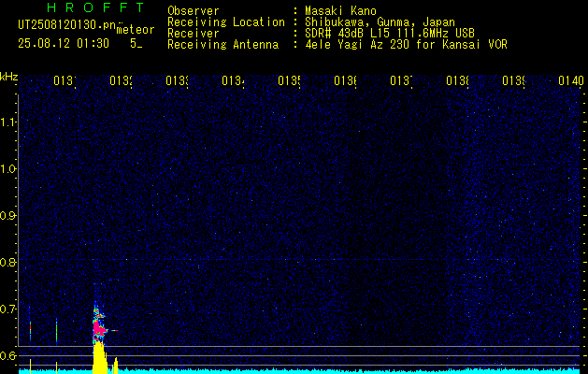The width and height of the screenshot is (588, 374).
Task: Select the 0138 time marker
Action: click(457, 80)
